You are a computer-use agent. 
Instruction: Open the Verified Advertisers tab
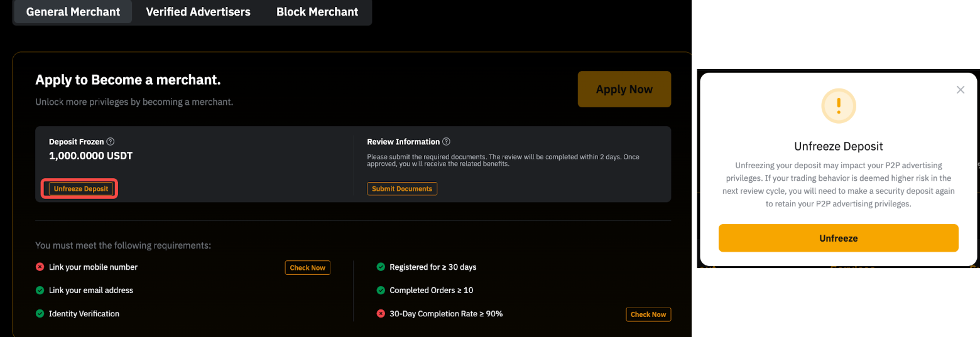[198, 12]
